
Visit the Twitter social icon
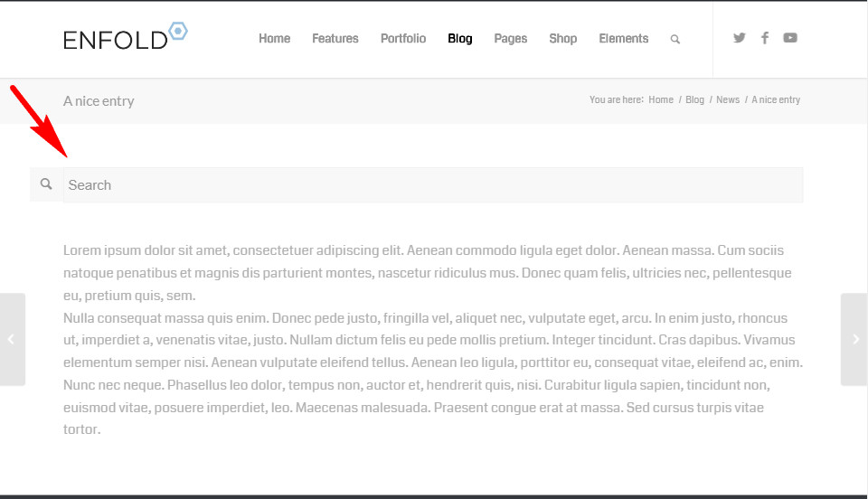click(739, 38)
